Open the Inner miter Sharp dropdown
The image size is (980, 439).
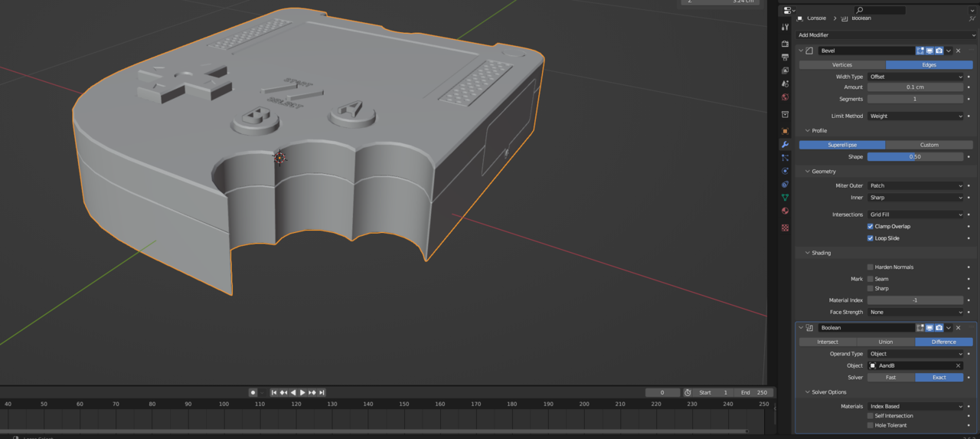916,198
